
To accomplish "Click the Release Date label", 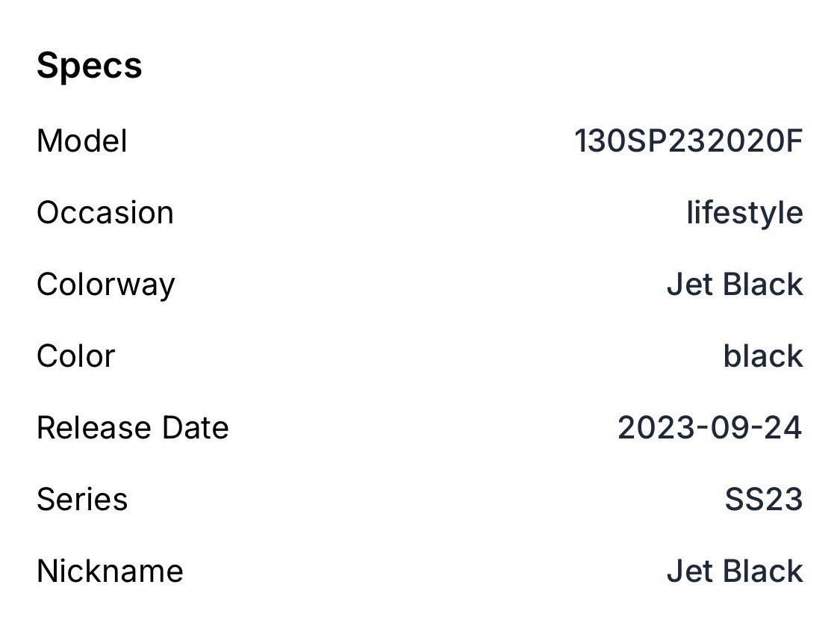I will pyautogui.click(x=133, y=428).
